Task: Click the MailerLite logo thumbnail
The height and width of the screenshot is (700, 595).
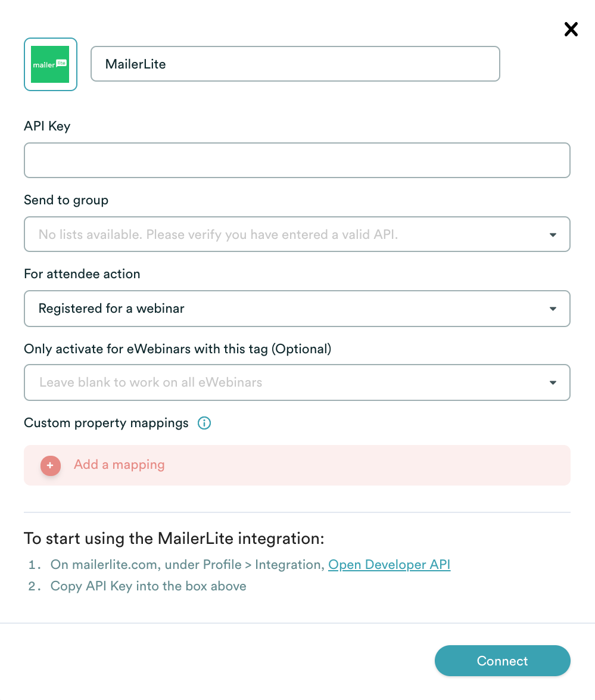Action: click(x=51, y=64)
